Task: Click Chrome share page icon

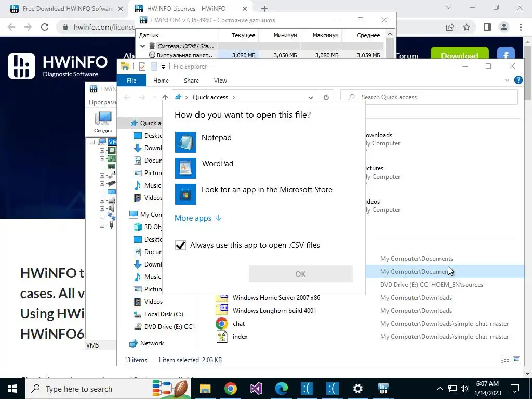Action: (450, 27)
